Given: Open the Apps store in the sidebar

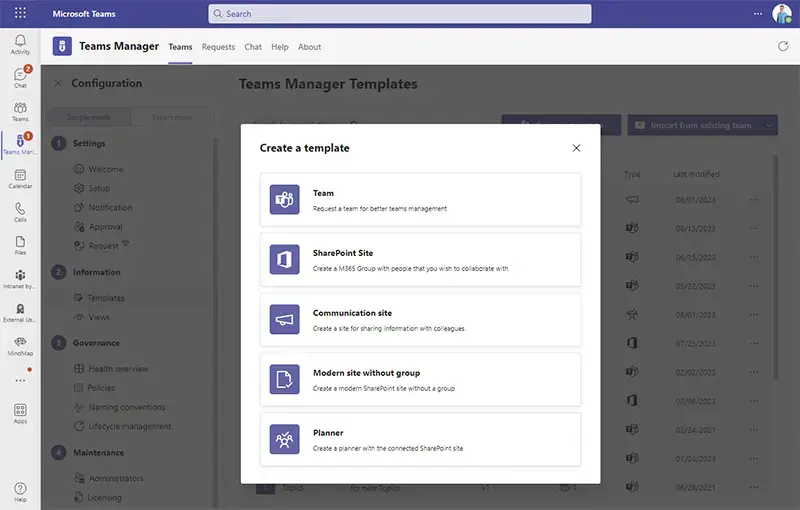Looking at the screenshot, I should 20,414.
